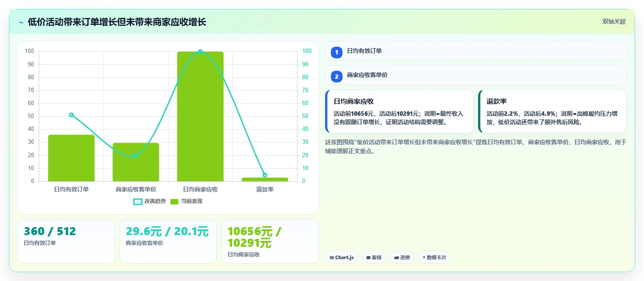This screenshot has width=644, height=281.
Task: Click the chart title 低价活动带来订单增长但未带来商家应收增长
Action: (117, 22)
